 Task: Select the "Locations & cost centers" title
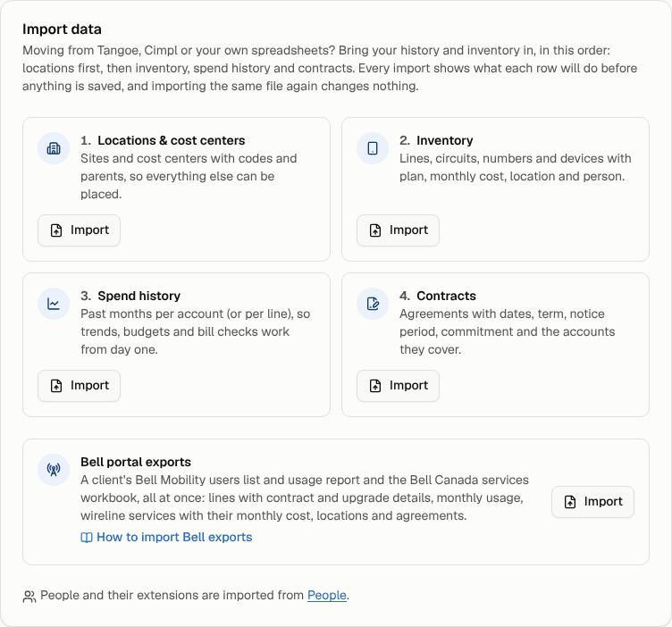click(171, 140)
